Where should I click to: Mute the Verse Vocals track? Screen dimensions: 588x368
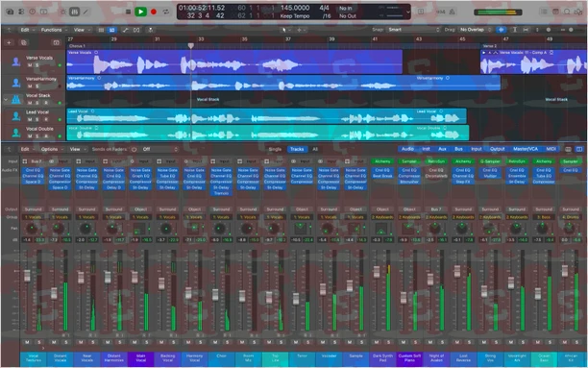click(30, 65)
